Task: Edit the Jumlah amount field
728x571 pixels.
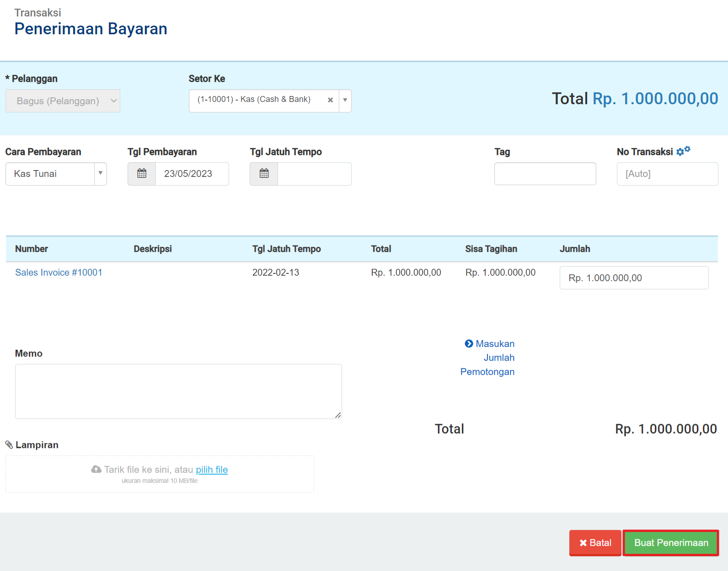Action: click(633, 278)
